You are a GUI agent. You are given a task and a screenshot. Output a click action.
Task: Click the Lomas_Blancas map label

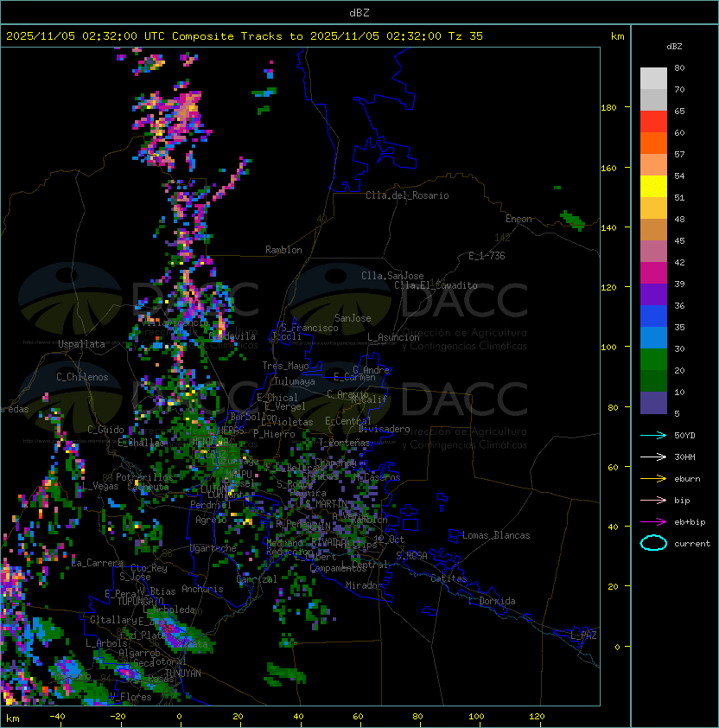[x=496, y=535]
